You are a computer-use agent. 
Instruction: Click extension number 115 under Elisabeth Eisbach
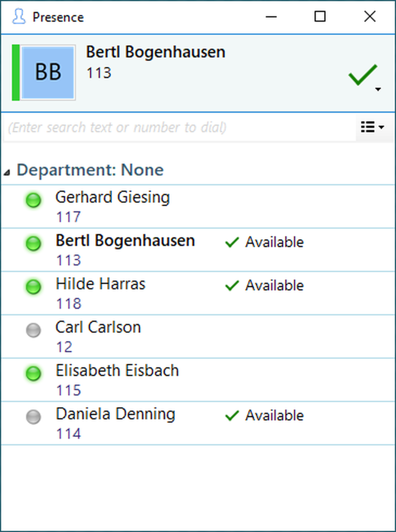69,390
